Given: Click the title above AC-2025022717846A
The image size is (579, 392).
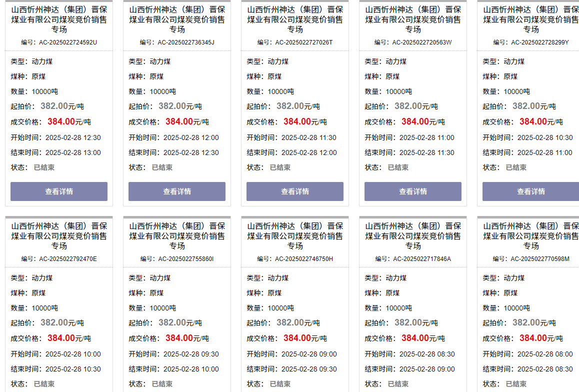Looking at the screenshot, I should pyautogui.click(x=413, y=236).
